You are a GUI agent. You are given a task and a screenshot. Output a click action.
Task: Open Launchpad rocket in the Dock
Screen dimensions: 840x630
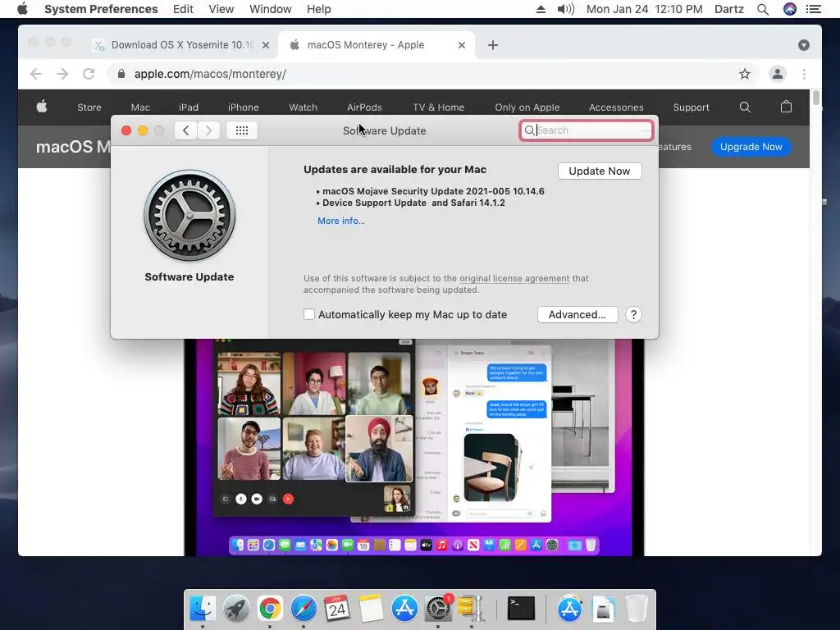[x=236, y=609]
